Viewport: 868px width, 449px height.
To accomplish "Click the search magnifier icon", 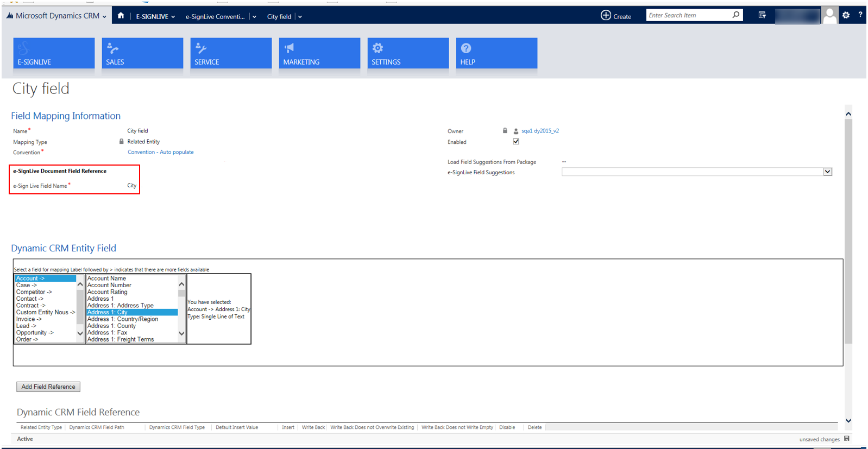I will 736,15.
